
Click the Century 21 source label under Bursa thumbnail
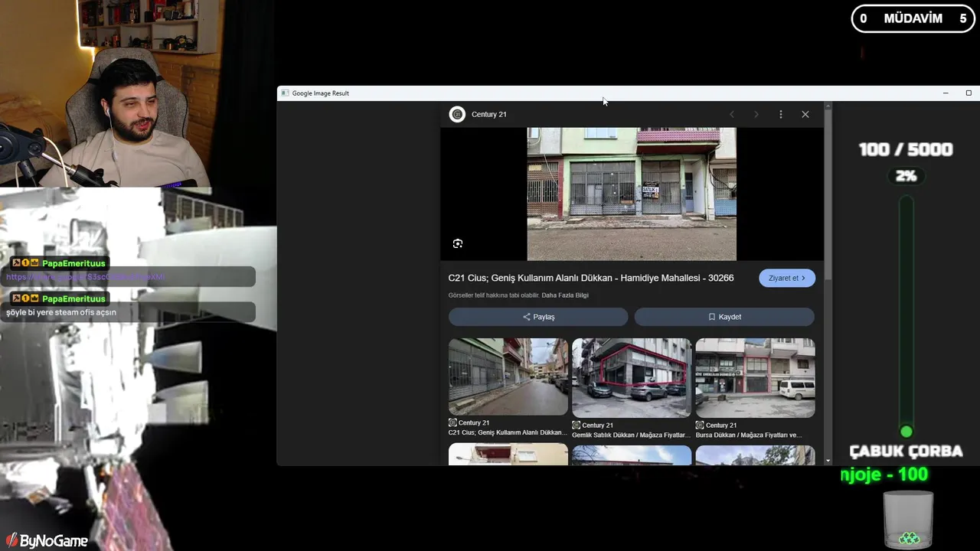[716, 425]
